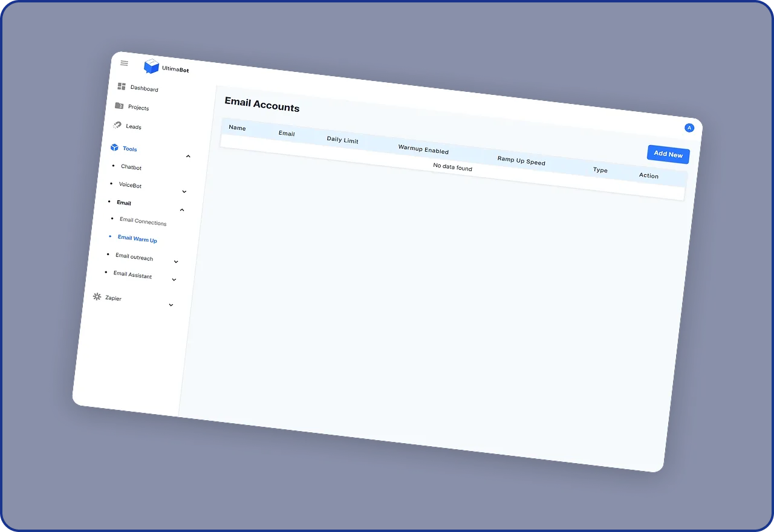This screenshot has height=532, width=774.
Task: Click the Leads magnet icon
Action: [117, 125]
